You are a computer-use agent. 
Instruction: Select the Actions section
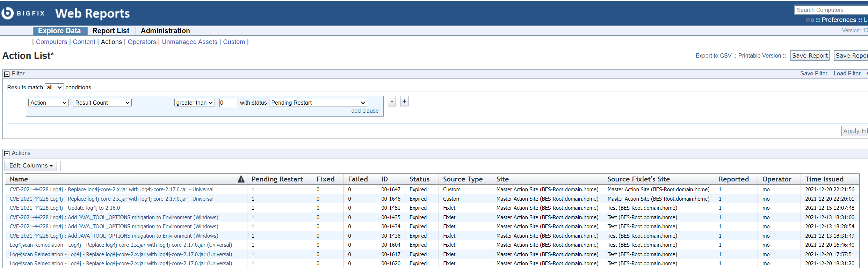click(x=111, y=42)
